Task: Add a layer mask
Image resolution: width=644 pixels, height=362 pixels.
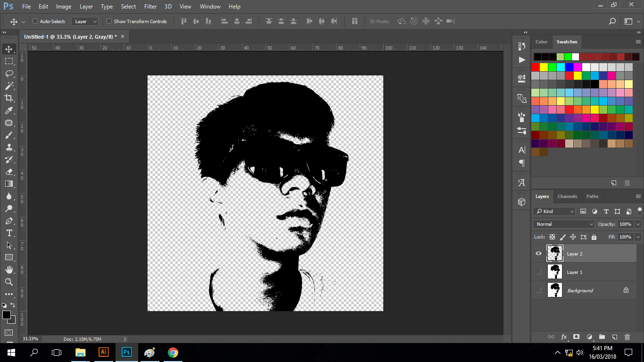Action: [576, 337]
